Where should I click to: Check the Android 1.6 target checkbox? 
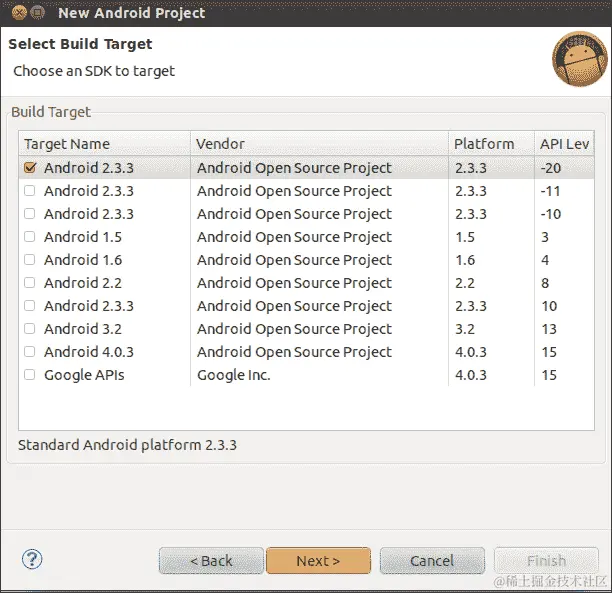point(30,260)
